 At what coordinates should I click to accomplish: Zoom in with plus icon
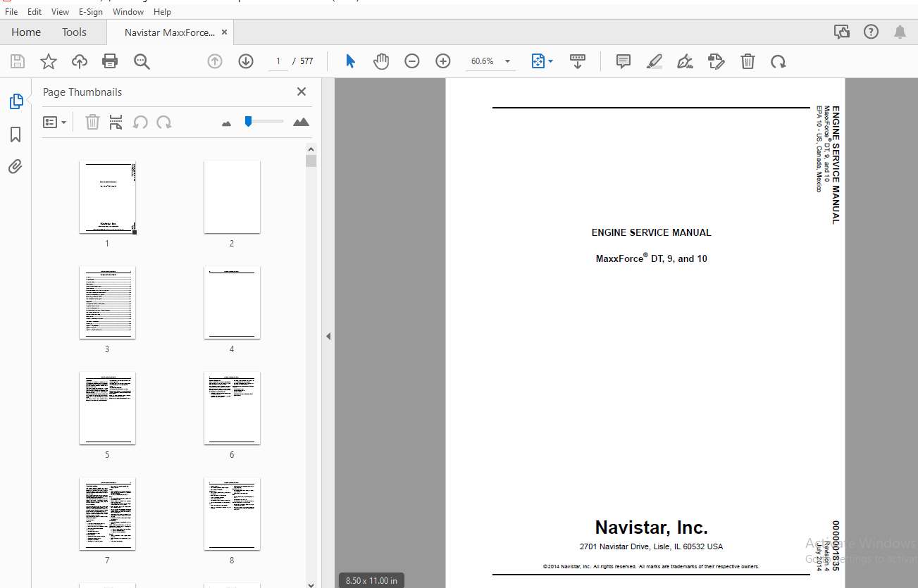coord(442,61)
